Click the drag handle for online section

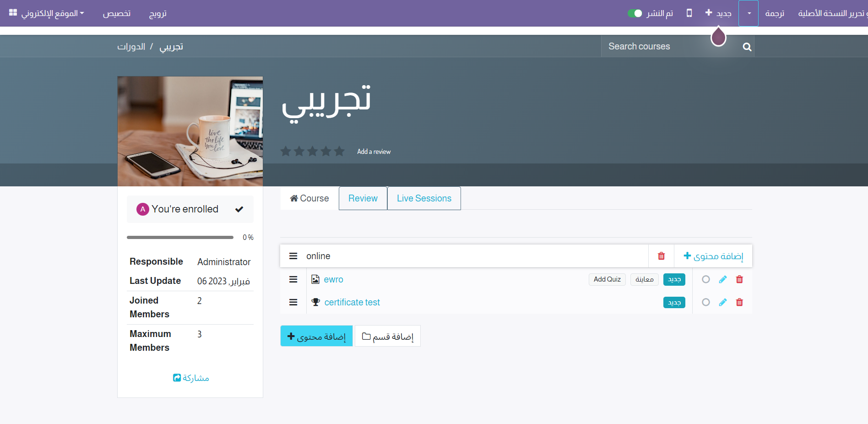(x=293, y=256)
